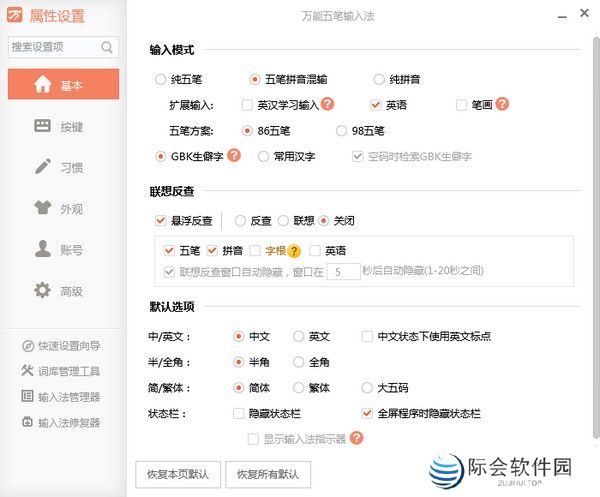Open help icon next to 英汉学习输入
Viewport: 600px width, 497px height.
click(x=327, y=104)
